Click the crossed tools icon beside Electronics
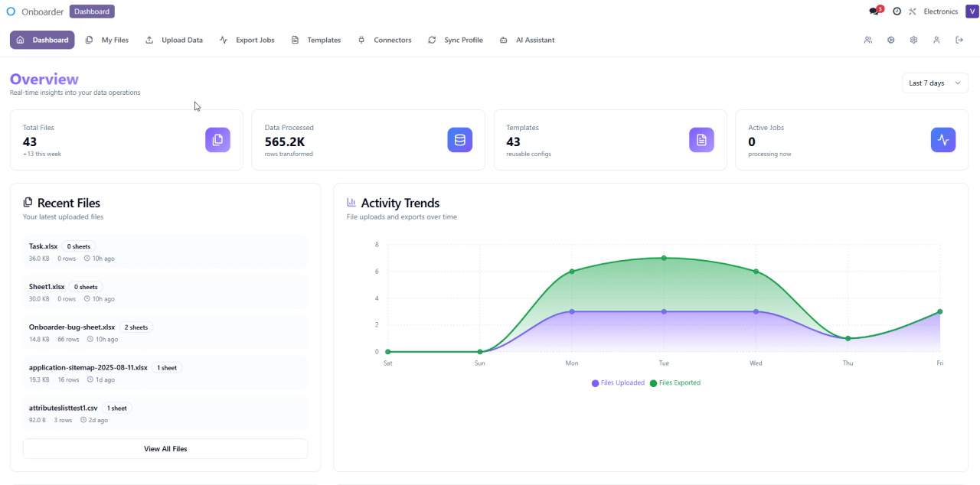 (x=913, y=11)
